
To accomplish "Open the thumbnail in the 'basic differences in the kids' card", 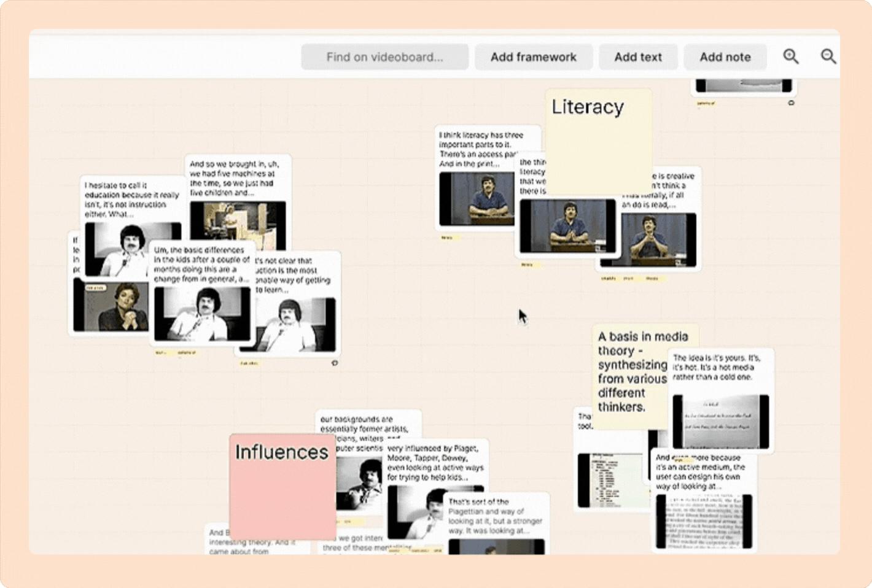I will 202,314.
